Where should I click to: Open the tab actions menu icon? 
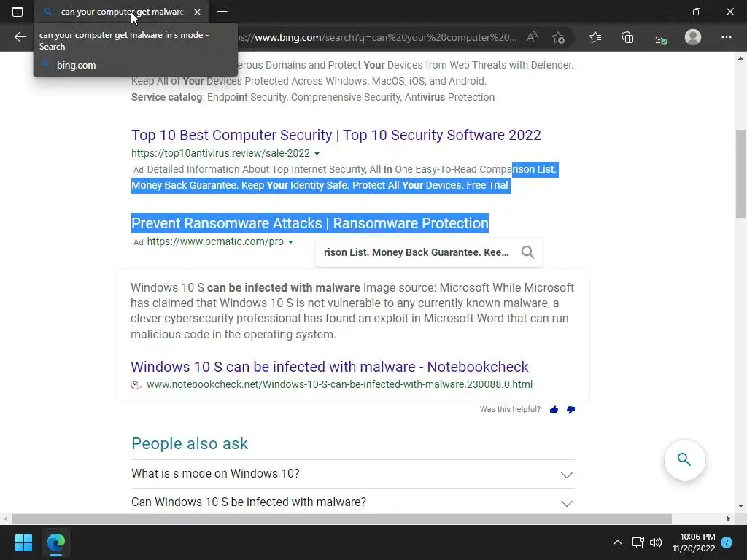18,12
